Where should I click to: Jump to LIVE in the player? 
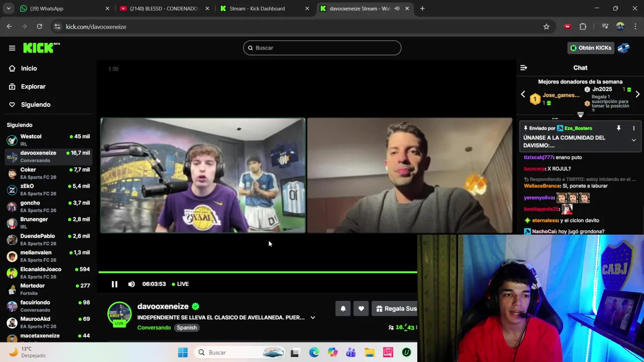point(180,284)
